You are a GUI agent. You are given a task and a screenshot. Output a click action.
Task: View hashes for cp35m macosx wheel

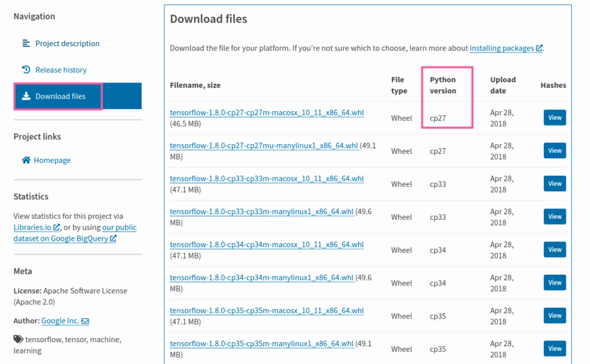555,316
